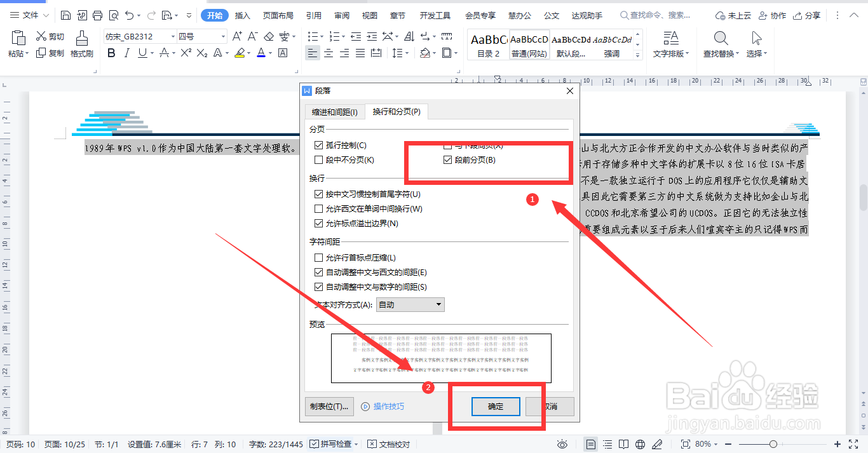Click the Save document icon
The image size is (868, 453).
pos(66,15)
